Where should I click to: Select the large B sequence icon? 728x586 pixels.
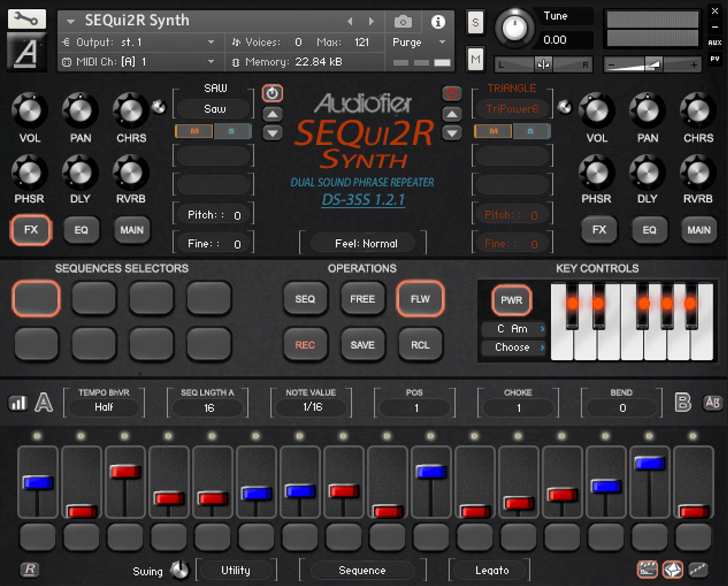683,403
